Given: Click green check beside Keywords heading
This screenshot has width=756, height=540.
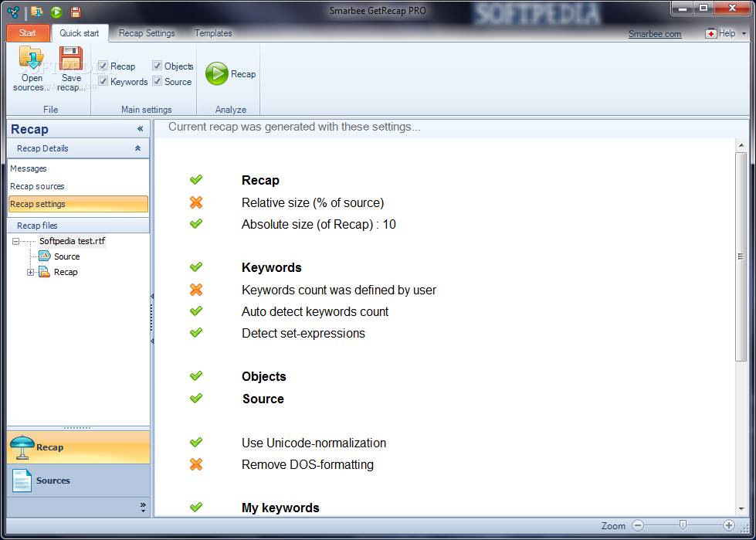Looking at the screenshot, I should tap(195, 267).
